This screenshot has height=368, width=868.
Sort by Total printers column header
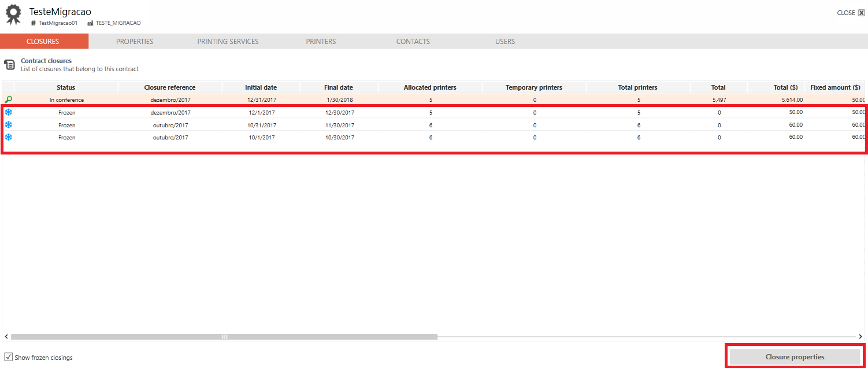pos(638,87)
